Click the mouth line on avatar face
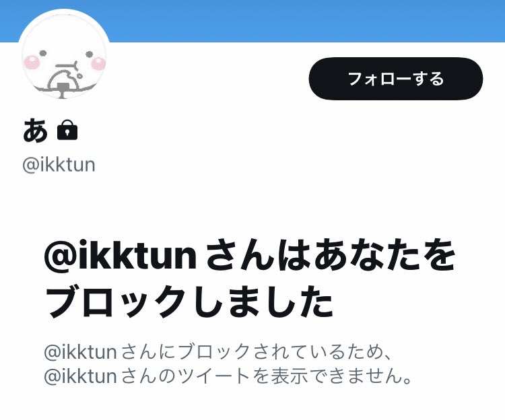 click(x=67, y=65)
